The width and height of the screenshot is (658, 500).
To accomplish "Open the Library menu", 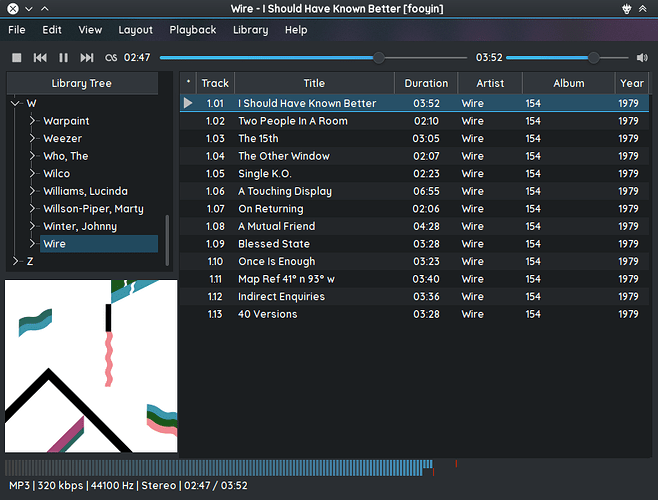I will [x=251, y=30].
